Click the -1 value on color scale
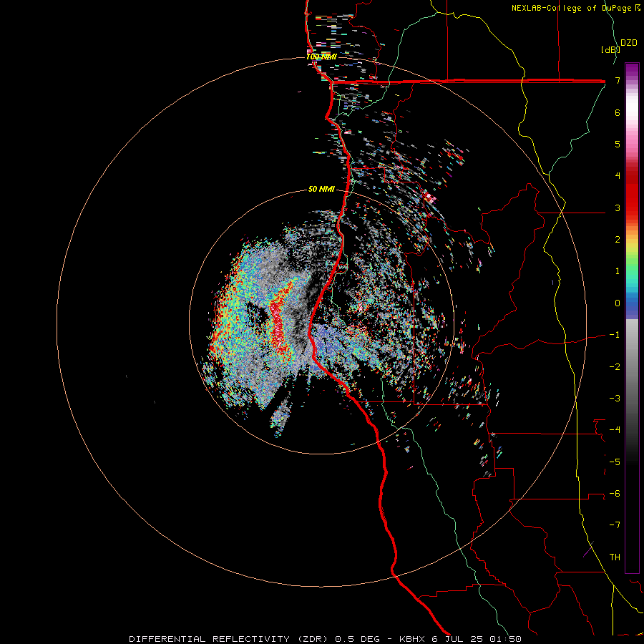The image size is (644, 644). tap(615, 335)
